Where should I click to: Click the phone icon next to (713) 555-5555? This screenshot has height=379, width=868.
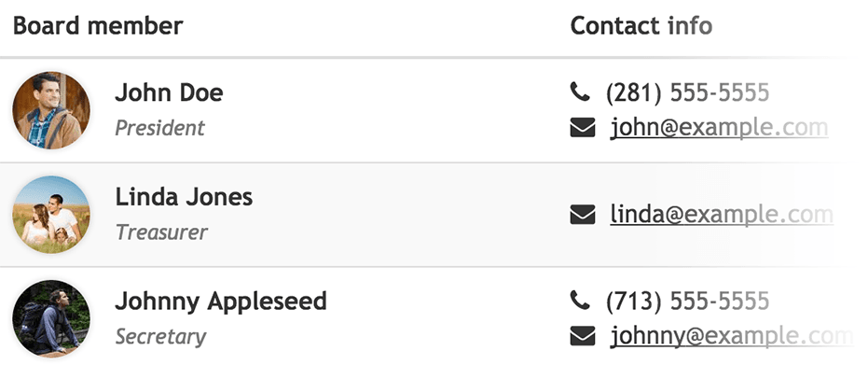point(580,301)
